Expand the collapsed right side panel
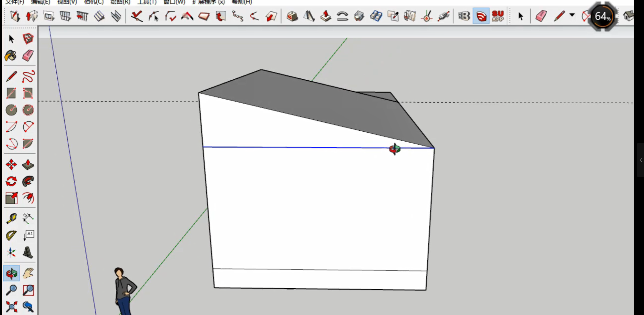644x315 pixels. [x=641, y=160]
